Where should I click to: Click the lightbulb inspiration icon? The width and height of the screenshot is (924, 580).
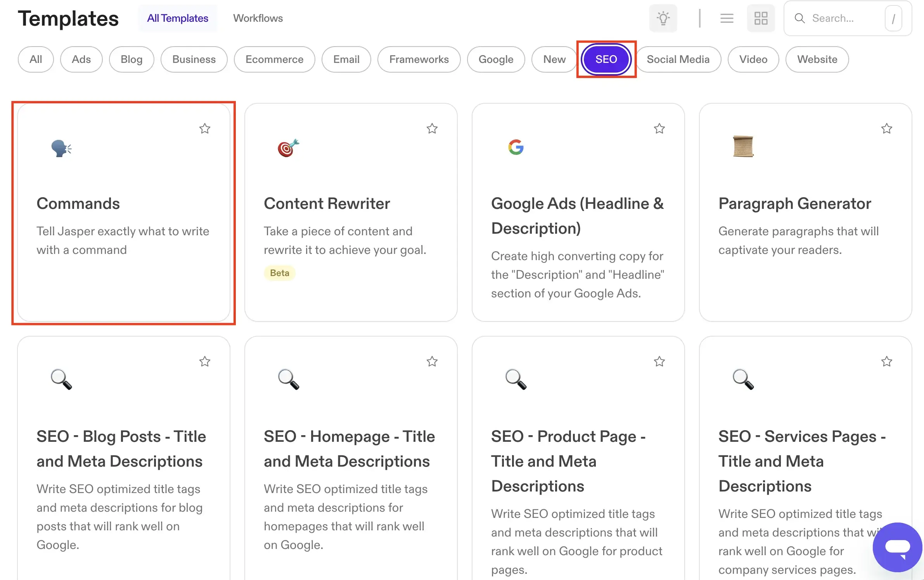pos(663,18)
